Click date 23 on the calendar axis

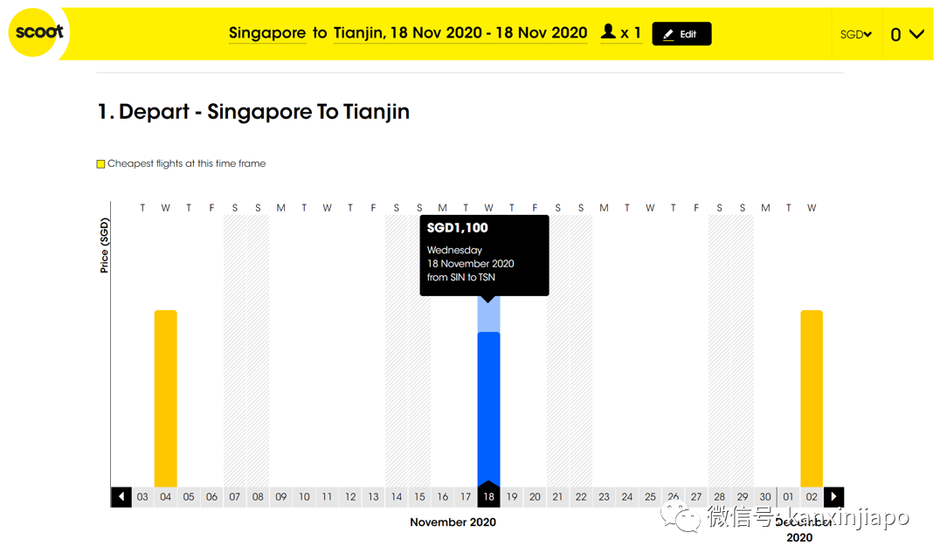coord(605,496)
